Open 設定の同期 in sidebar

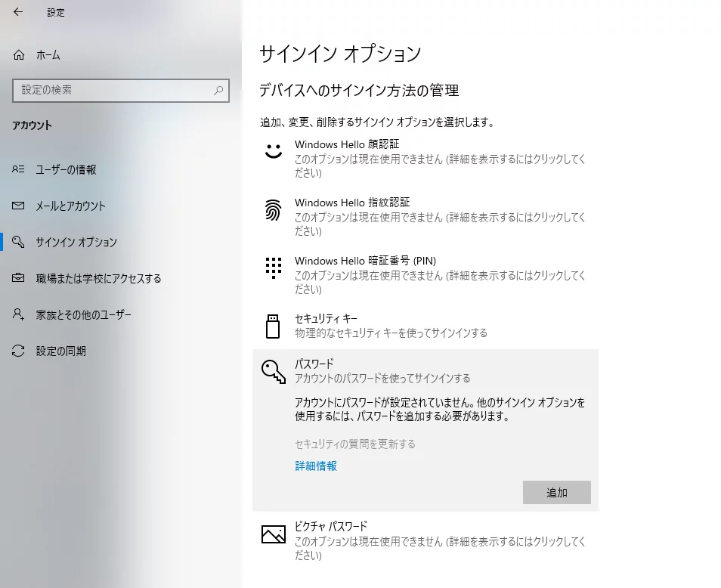pos(60,351)
